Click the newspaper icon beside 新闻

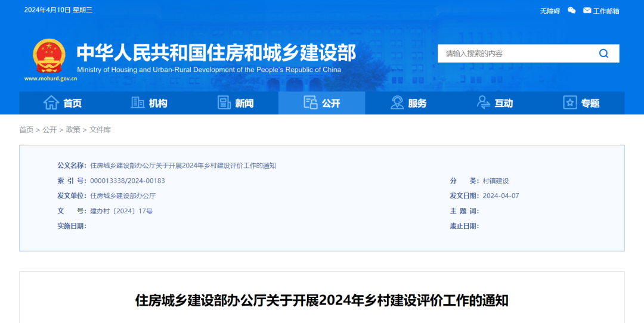tap(224, 103)
